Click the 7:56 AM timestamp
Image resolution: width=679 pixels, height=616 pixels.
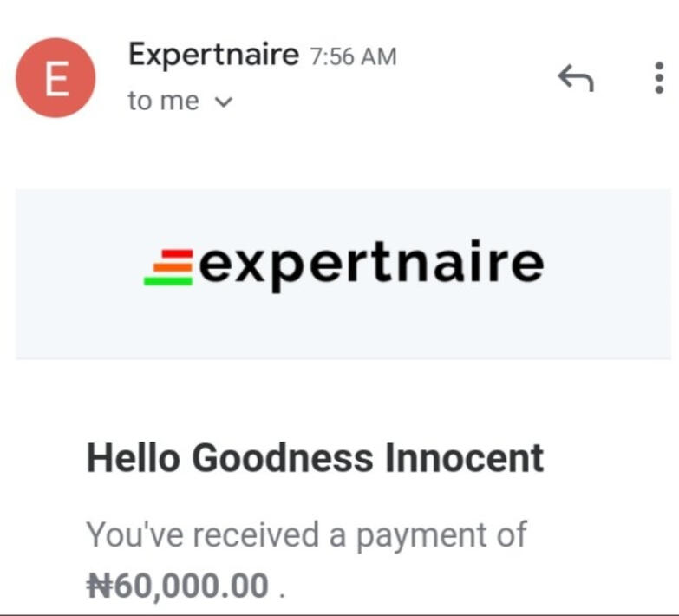click(353, 57)
